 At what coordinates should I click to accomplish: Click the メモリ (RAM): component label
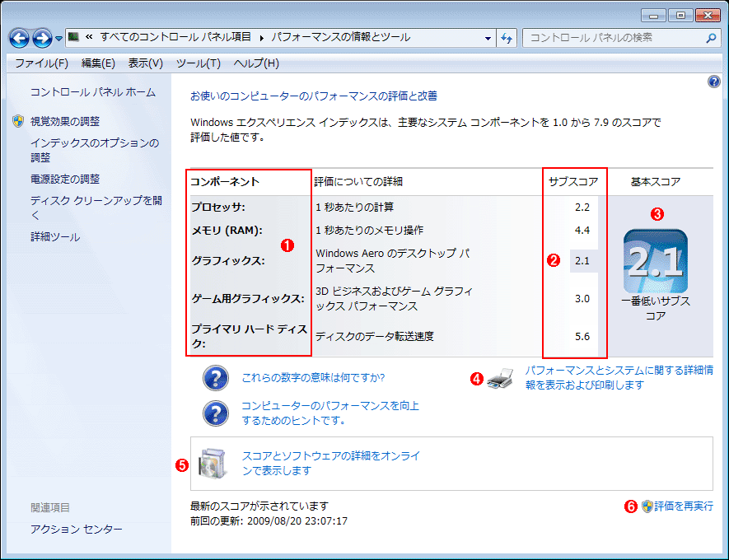227,231
